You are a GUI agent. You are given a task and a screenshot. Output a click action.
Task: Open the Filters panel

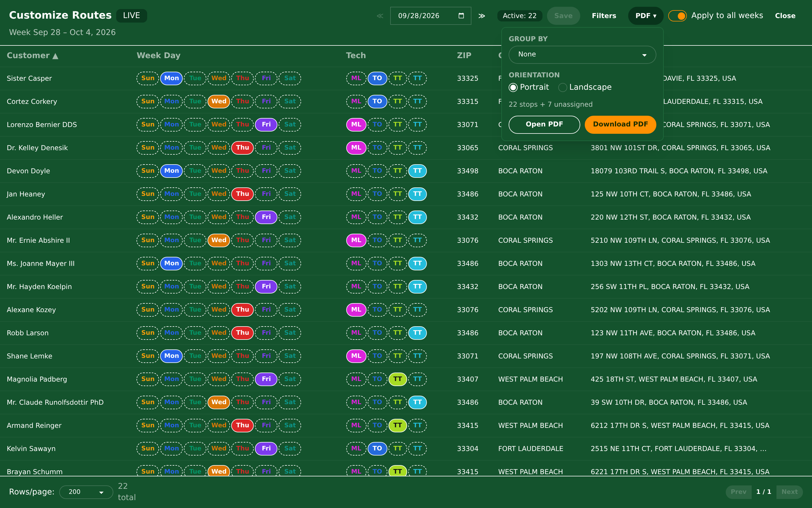point(604,16)
